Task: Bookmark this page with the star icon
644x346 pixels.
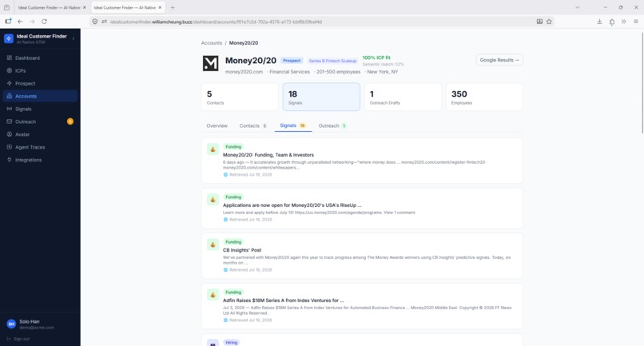Action: [549, 22]
